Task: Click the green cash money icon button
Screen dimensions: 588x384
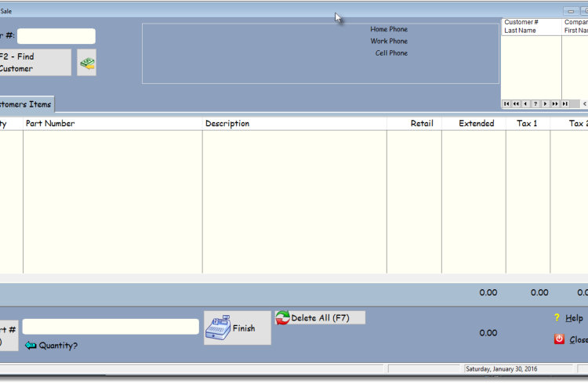Action: (86, 63)
